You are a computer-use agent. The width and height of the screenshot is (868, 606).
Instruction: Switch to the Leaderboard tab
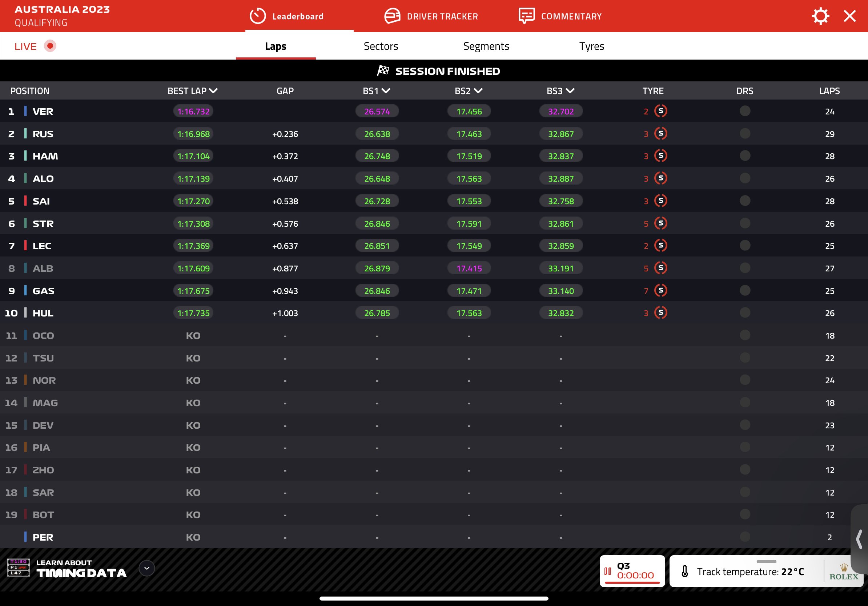[286, 16]
